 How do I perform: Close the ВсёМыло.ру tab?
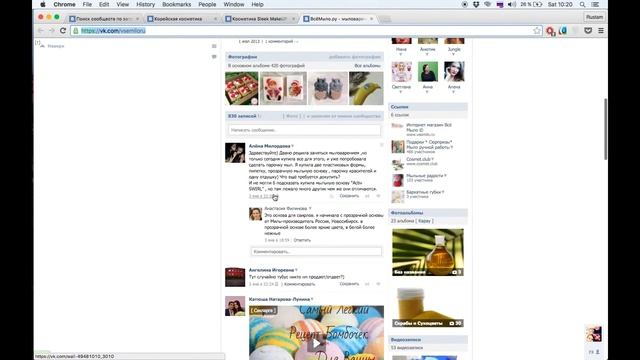(x=371, y=19)
